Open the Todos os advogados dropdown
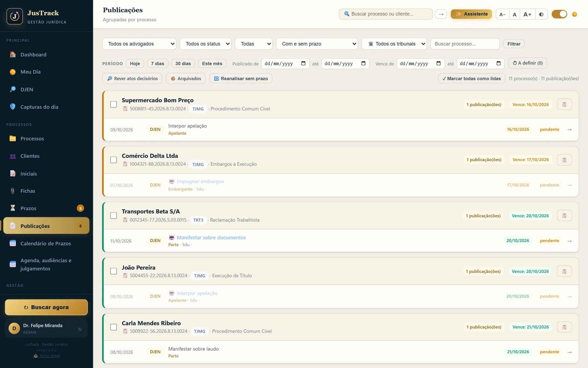588x368 pixels. click(139, 44)
